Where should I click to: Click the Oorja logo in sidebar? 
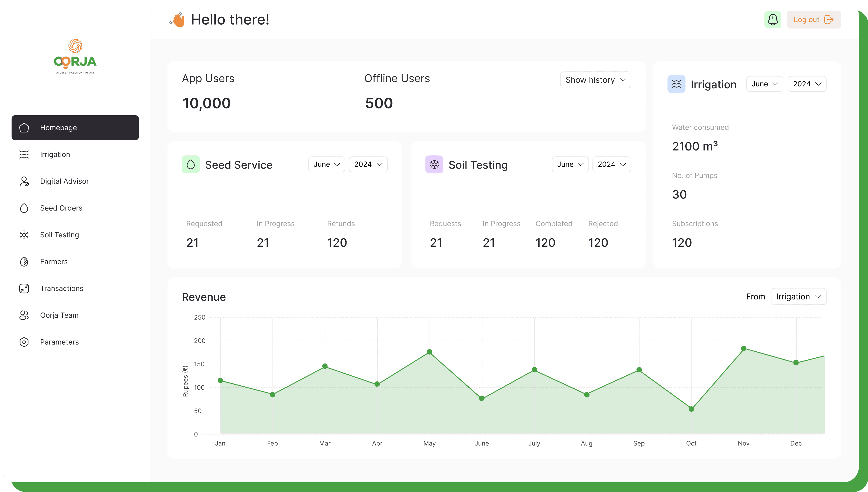(75, 56)
